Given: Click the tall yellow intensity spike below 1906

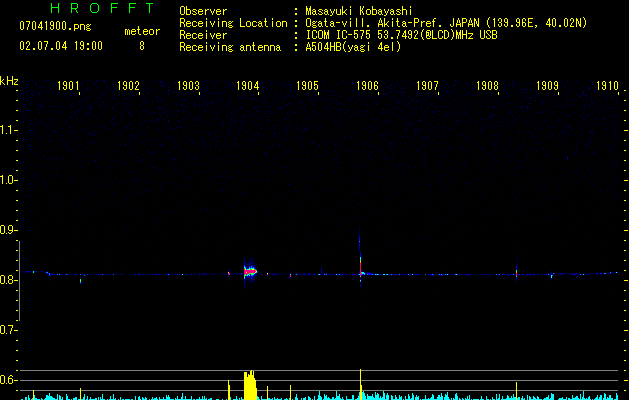Looking at the screenshot, I should (x=360, y=384).
